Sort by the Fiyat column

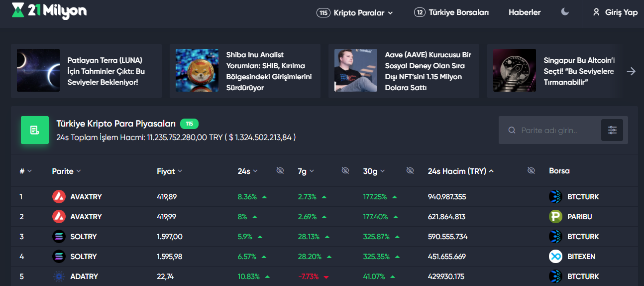(169, 171)
